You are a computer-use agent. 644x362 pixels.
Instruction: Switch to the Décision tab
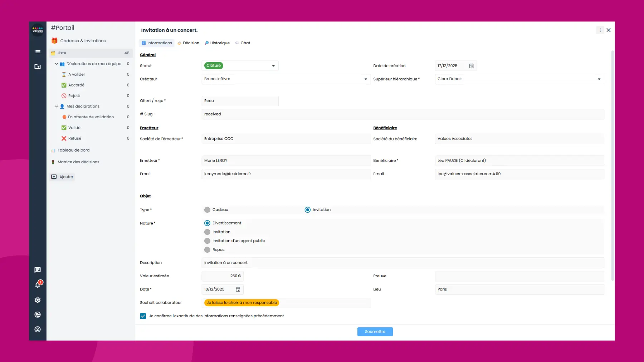189,43
